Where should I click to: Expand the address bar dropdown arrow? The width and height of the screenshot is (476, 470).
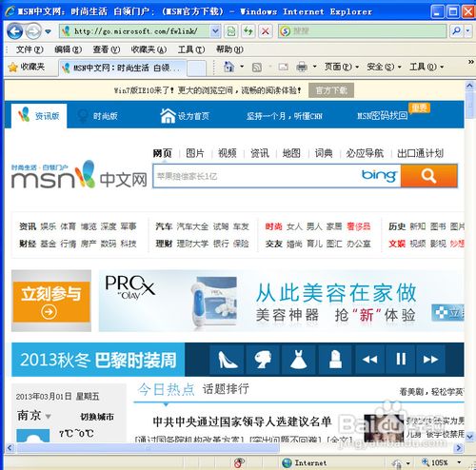[215, 31]
